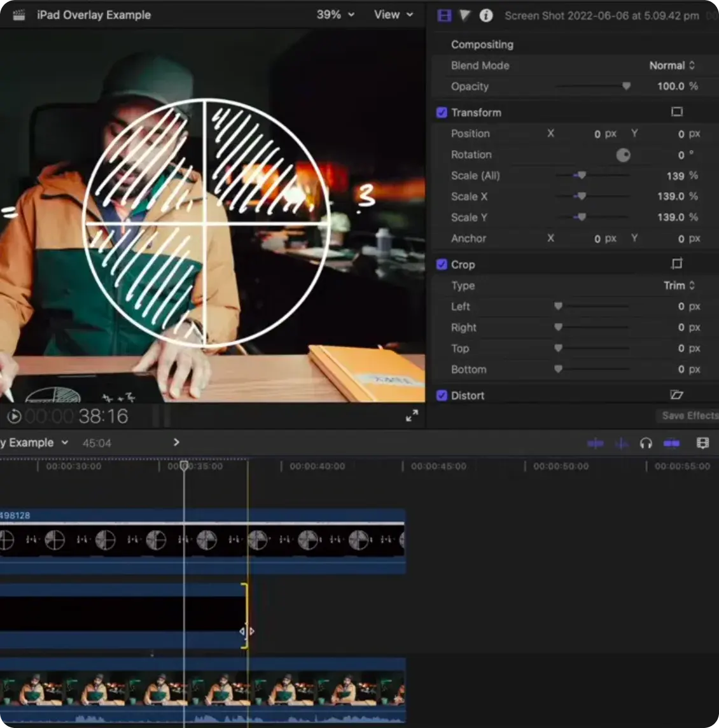Select the bottom video filmstrip clip
Viewport: 719px width, 728px height.
(202, 690)
